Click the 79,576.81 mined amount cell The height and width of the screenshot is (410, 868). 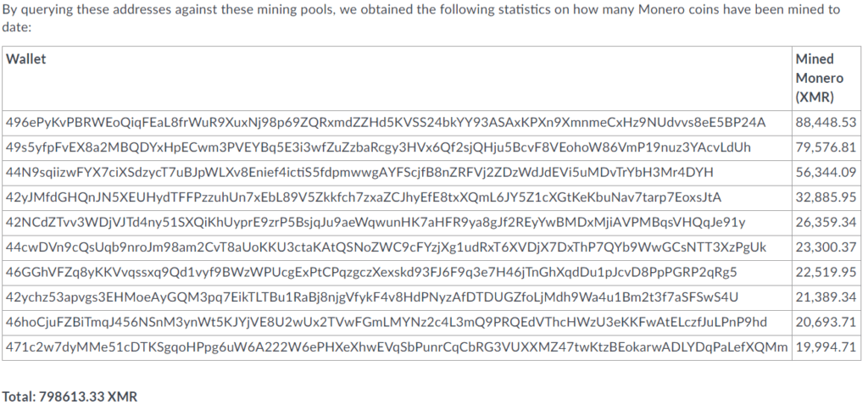coord(826,147)
